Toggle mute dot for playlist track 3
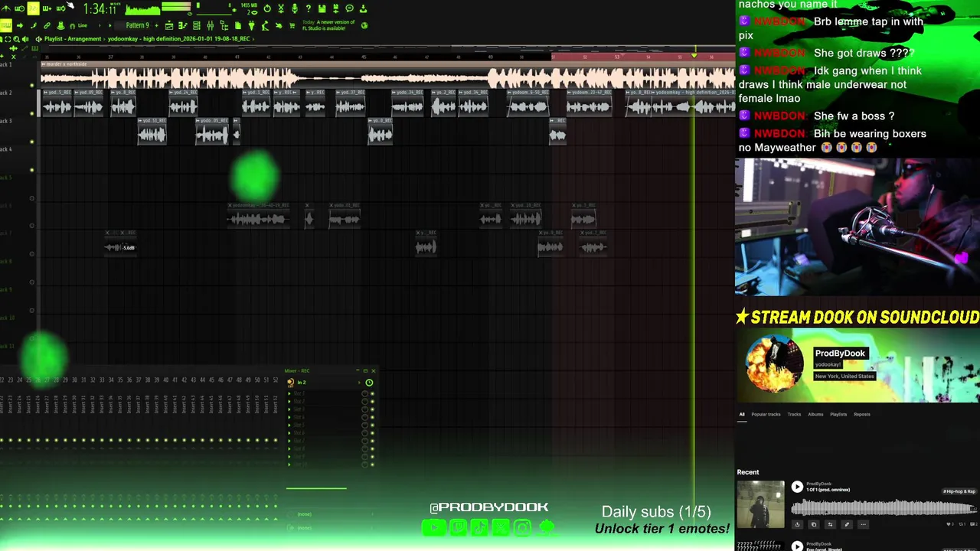 point(32,142)
